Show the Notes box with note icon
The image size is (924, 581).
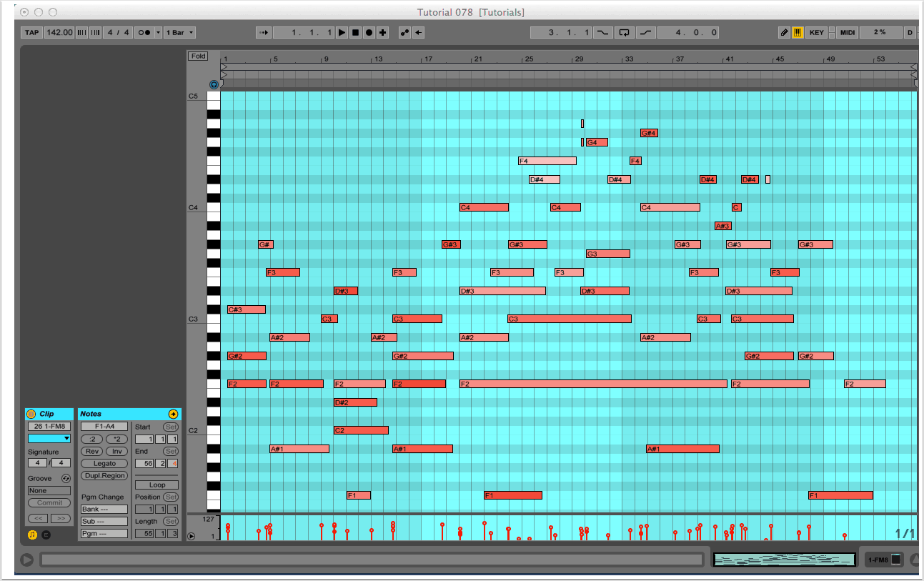pos(32,534)
